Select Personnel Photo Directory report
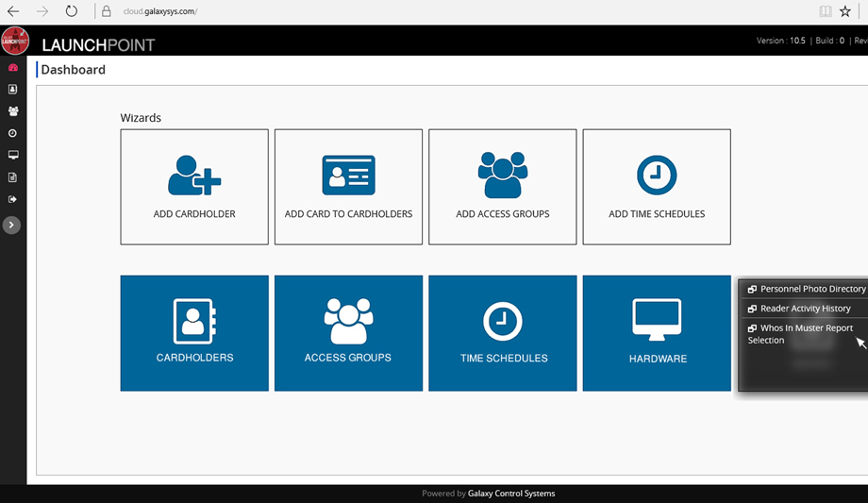The width and height of the screenshot is (868, 503). click(807, 289)
